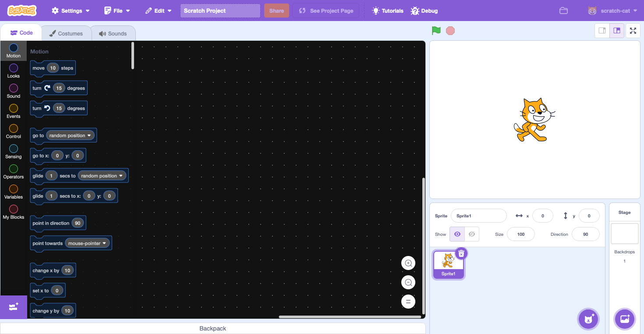This screenshot has height=334, width=644.
Task: Switch to the large stage layout toggle
Action: click(616, 31)
